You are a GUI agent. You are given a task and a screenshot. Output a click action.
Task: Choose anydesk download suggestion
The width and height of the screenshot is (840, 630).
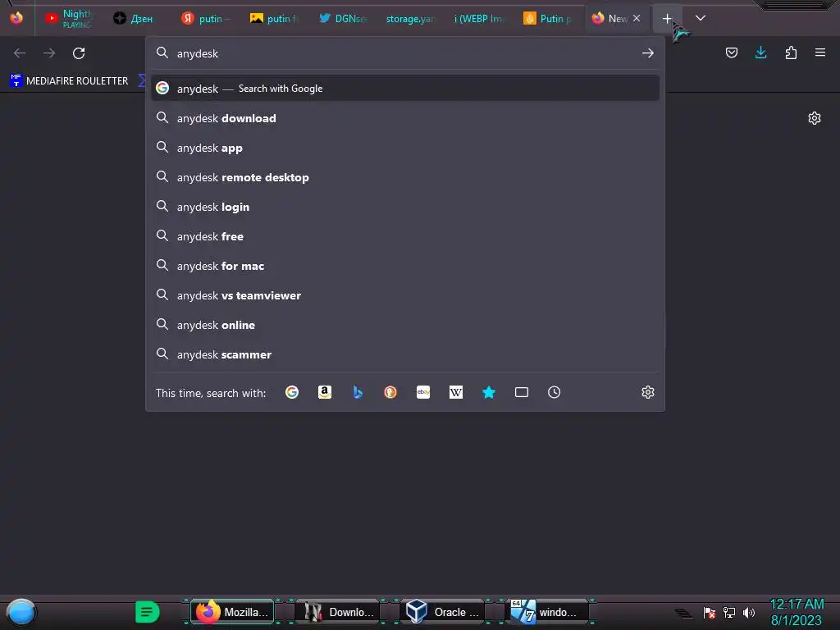(x=405, y=118)
